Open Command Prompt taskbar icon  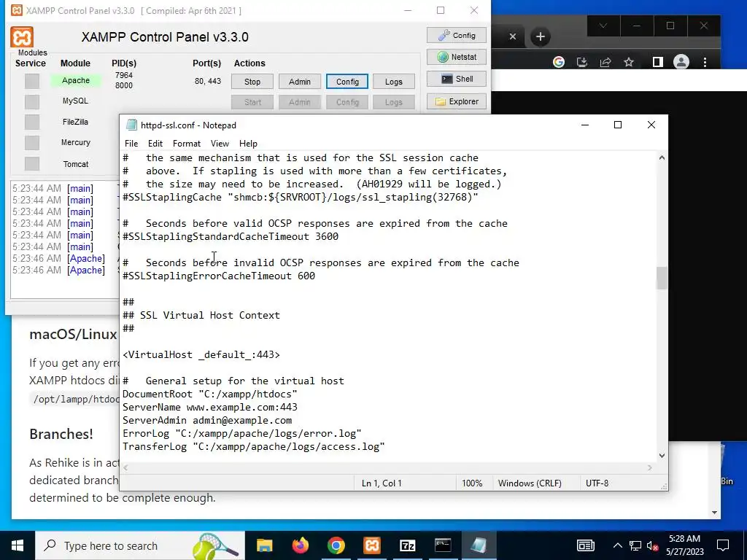[x=443, y=545]
